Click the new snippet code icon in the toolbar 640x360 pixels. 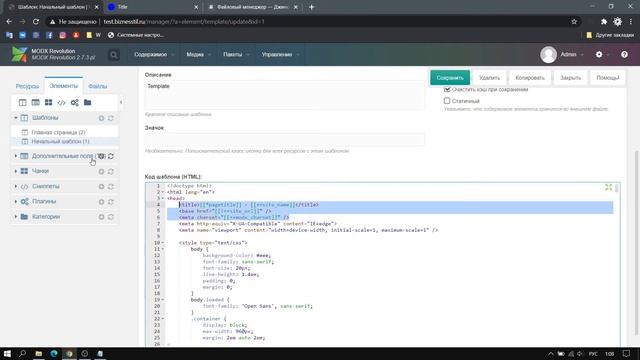61,102
